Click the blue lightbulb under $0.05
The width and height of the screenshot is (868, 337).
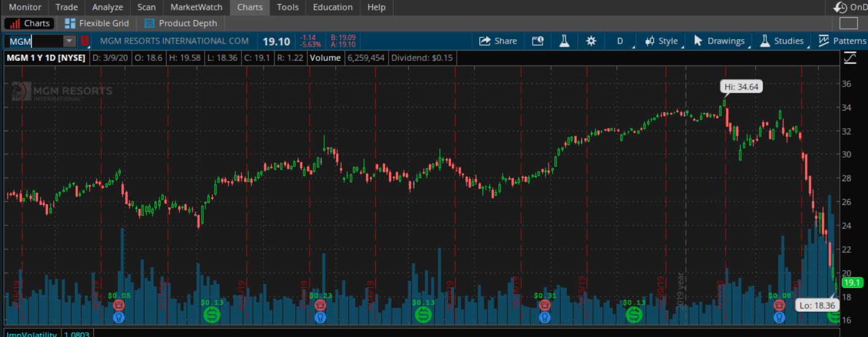coord(119,317)
